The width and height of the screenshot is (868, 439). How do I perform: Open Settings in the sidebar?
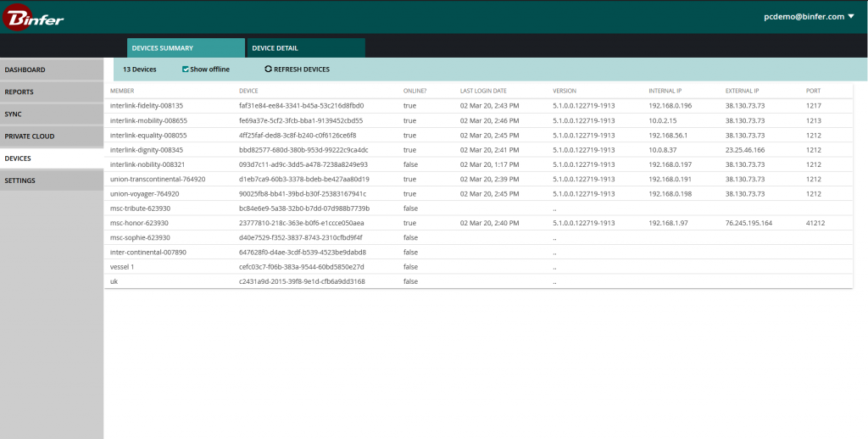point(52,181)
